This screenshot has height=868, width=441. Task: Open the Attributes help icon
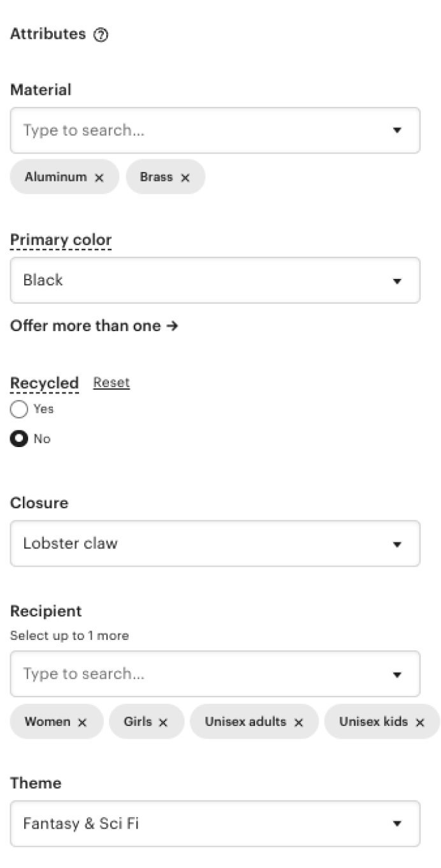pyautogui.click(x=102, y=34)
